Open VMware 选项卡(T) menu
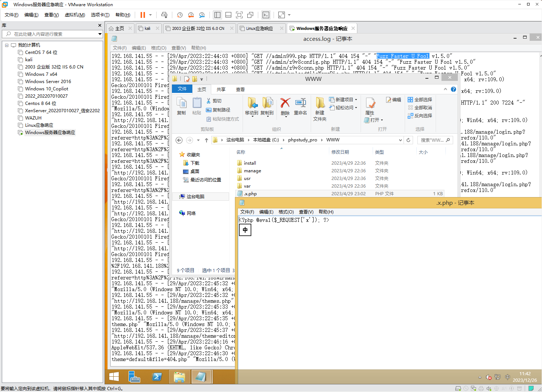Image resolution: width=542 pixels, height=392 pixels. click(x=100, y=15)
